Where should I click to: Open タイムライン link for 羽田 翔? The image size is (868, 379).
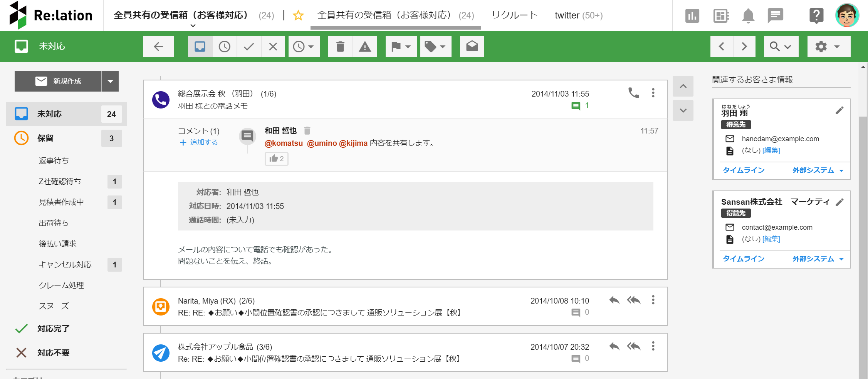coord(743,170)
